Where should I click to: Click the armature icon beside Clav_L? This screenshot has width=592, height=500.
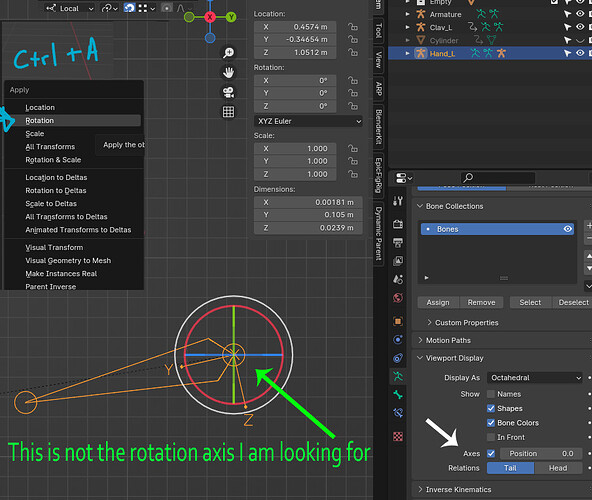(421, 27)
